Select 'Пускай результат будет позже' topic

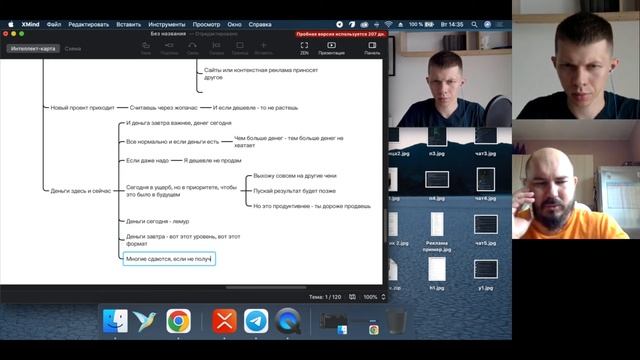coord(294,191)
